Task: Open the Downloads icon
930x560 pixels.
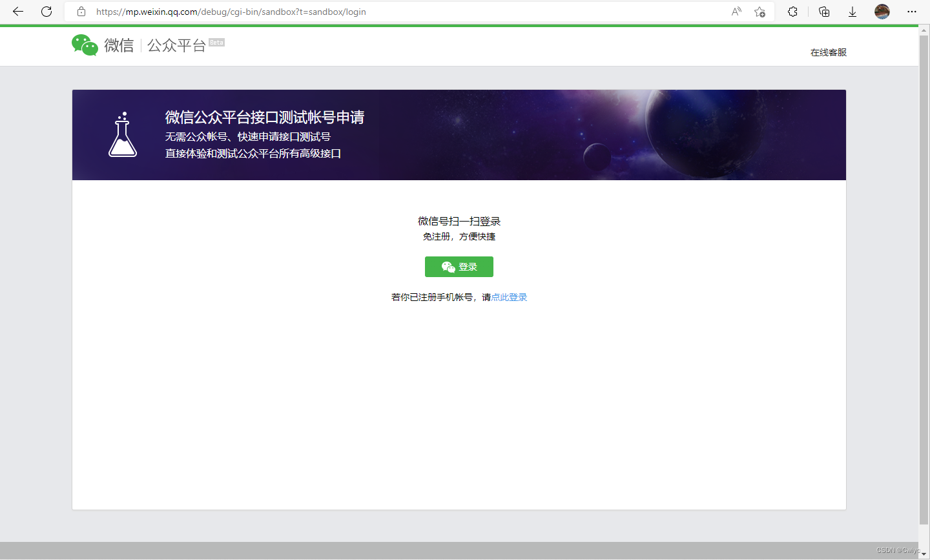Action: [x=852, y=12]
